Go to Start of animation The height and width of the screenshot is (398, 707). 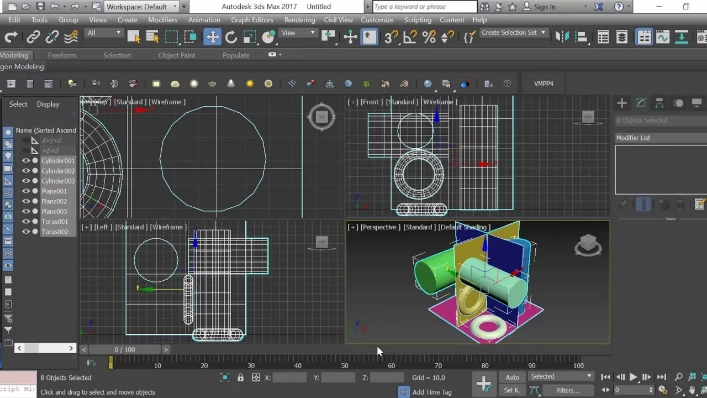point(606,377)
